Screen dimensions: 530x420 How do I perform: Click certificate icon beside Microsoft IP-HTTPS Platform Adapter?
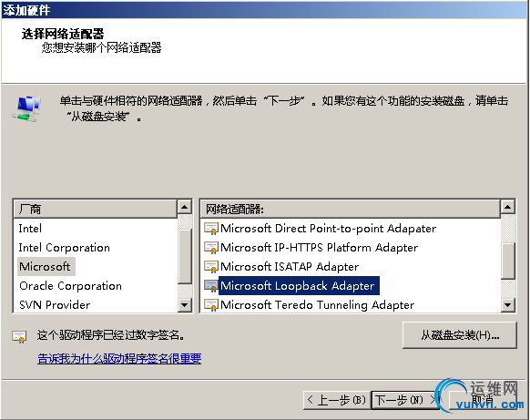[x=211, y=248]
